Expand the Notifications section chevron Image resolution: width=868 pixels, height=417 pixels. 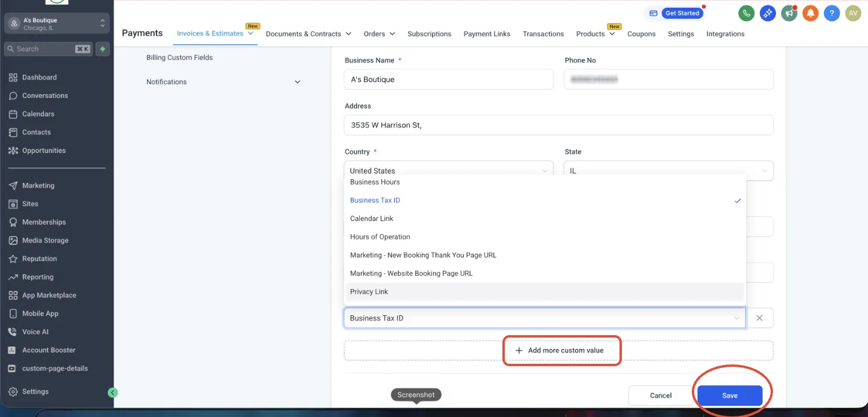tap(297, 82)
